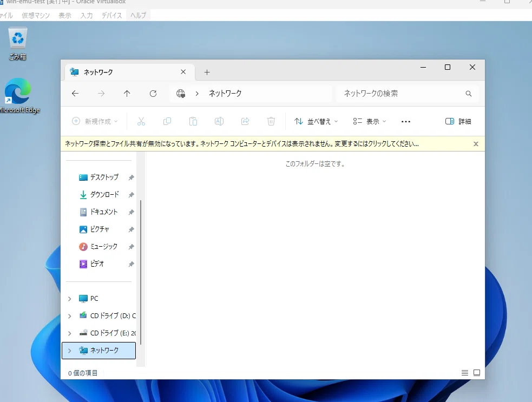Click the Delete trash icon
The width and height of the screenshot is (532, 402).
271,121
